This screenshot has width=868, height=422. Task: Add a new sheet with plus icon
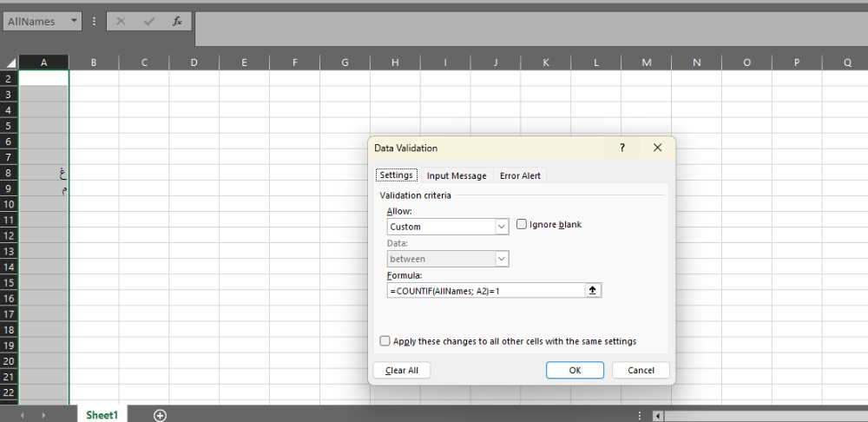(x=160, y=415)
